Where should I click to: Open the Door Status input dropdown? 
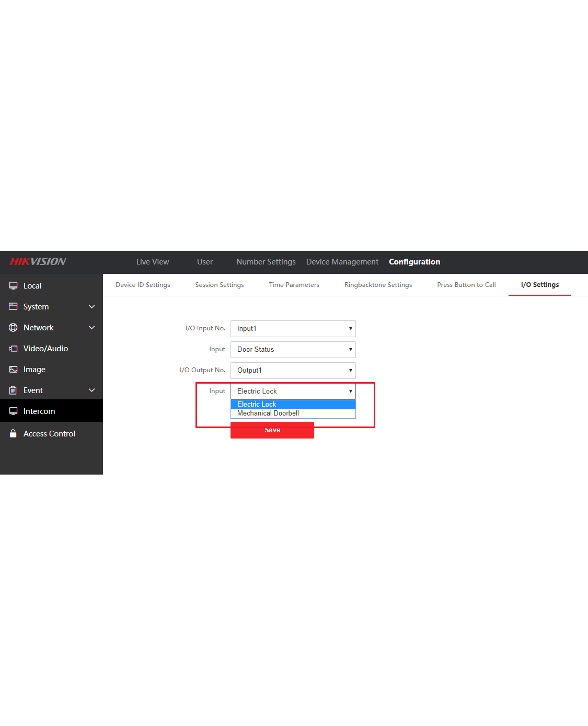[x=293, y=350]
